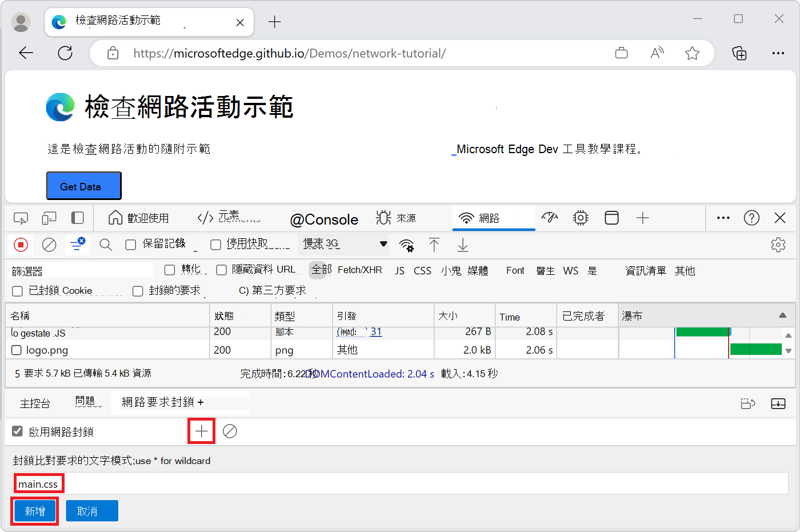The width and height of the screenshot is (800, 532).
Task: Filter requests by CSS type
Action: tap(423, 270)
